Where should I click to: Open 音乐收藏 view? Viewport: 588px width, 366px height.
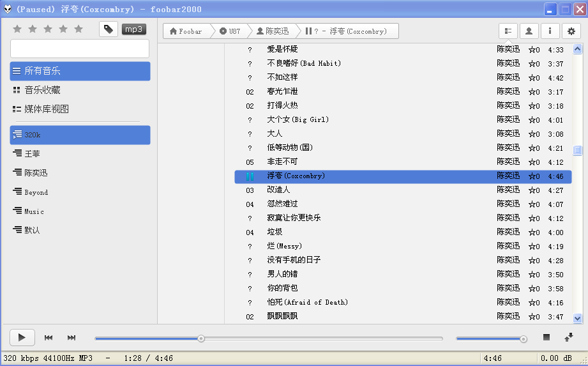click(80, 90)
